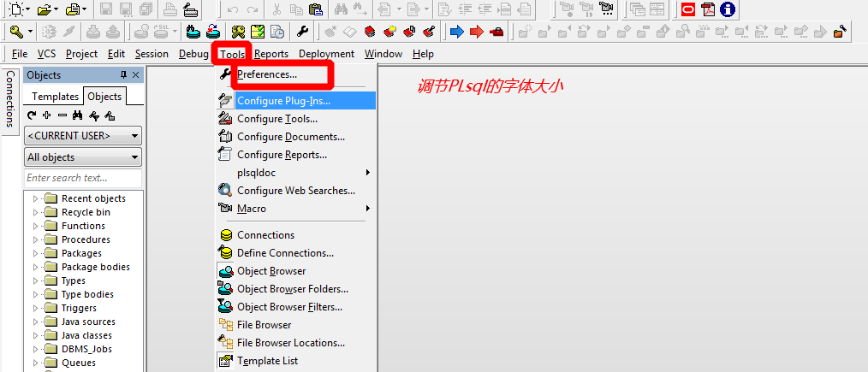Click the binoculars find icon in Objects panel

point(78,115)
